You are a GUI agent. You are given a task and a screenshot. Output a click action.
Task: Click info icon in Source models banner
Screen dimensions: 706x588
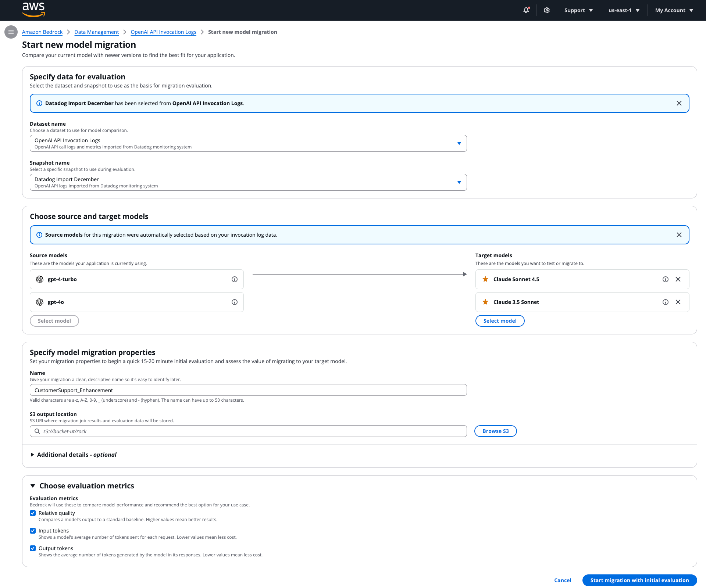click(39, 235)
